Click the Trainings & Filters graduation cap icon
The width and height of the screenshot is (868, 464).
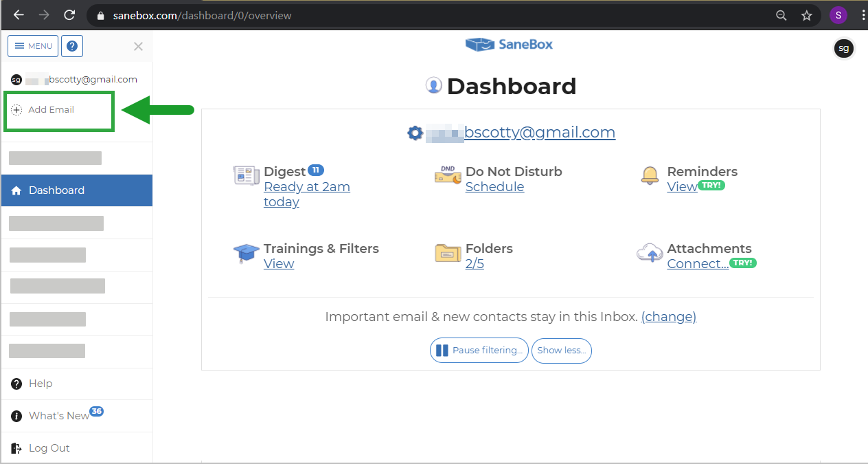click(x=246, y=254)
